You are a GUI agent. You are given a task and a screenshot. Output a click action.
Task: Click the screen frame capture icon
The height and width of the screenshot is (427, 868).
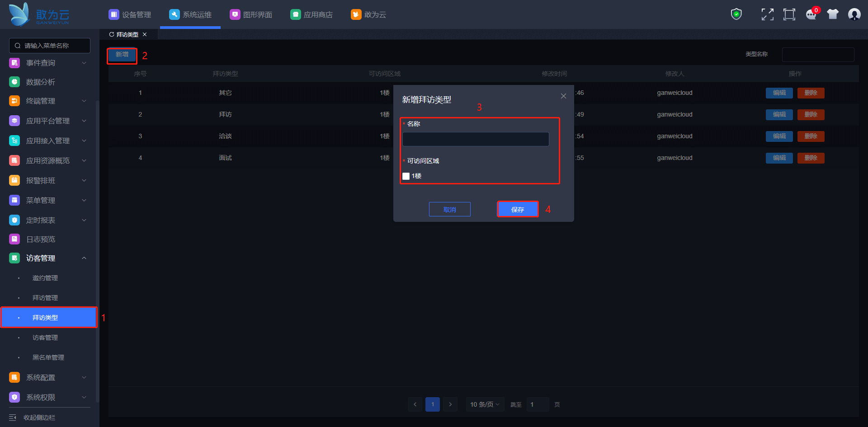(x=789, y=14)
